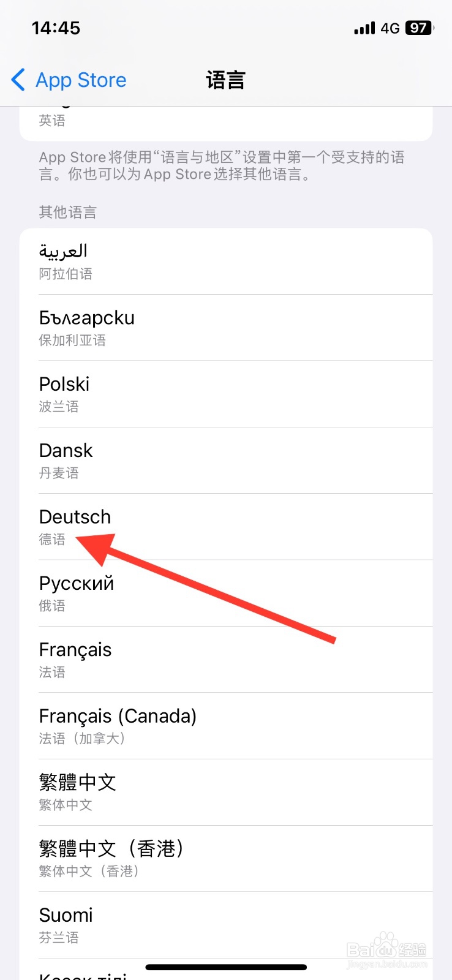Choose Dansk (丹麦语) from the list

coord(226,461)
